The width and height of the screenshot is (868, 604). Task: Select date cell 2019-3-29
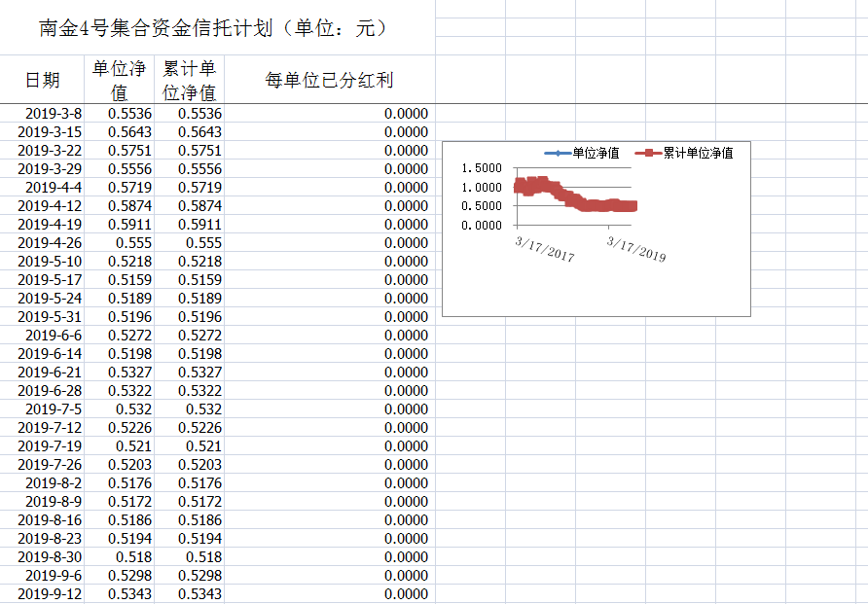tap(42, 168)
